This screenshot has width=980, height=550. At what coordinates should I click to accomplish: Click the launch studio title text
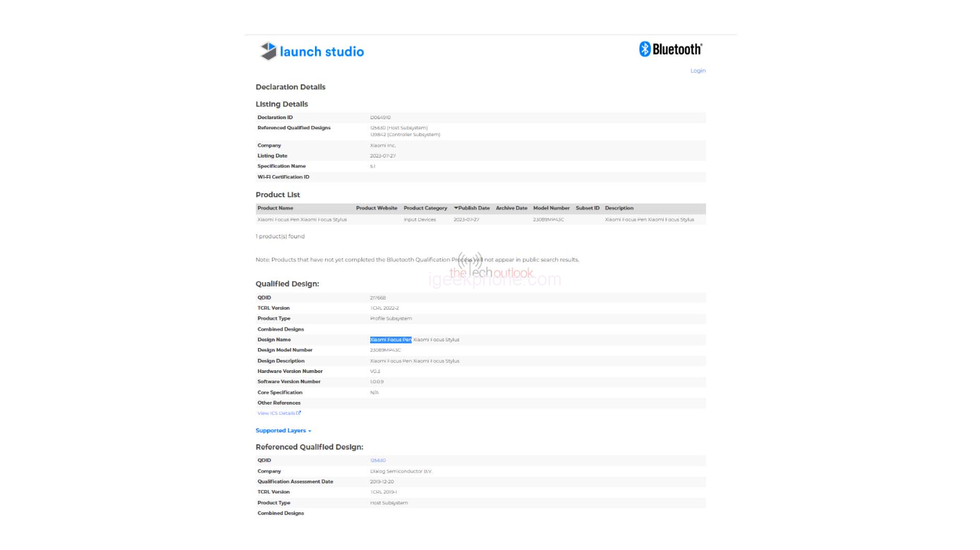click(x=322, y=52)
